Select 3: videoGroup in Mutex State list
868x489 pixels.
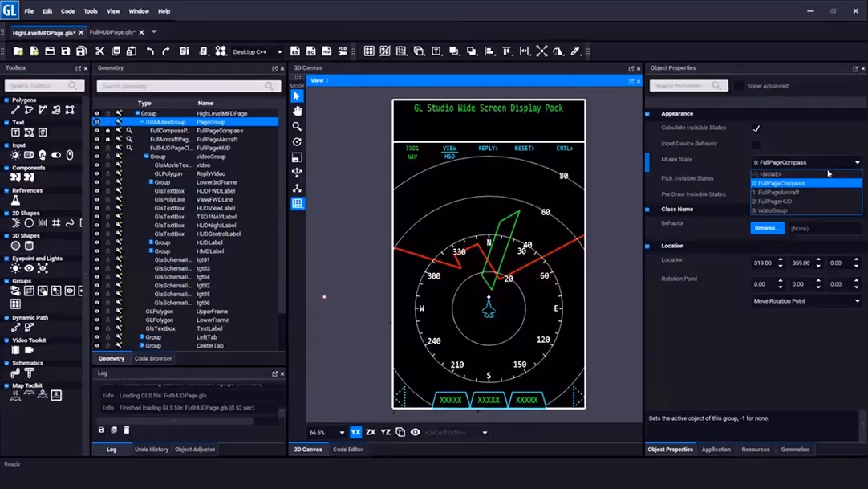point(806,210)
